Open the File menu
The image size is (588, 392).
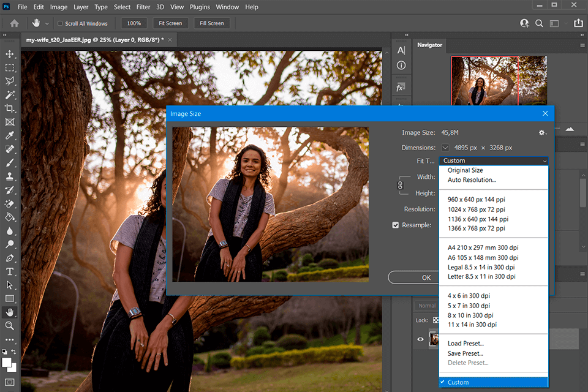coord(22,7)
